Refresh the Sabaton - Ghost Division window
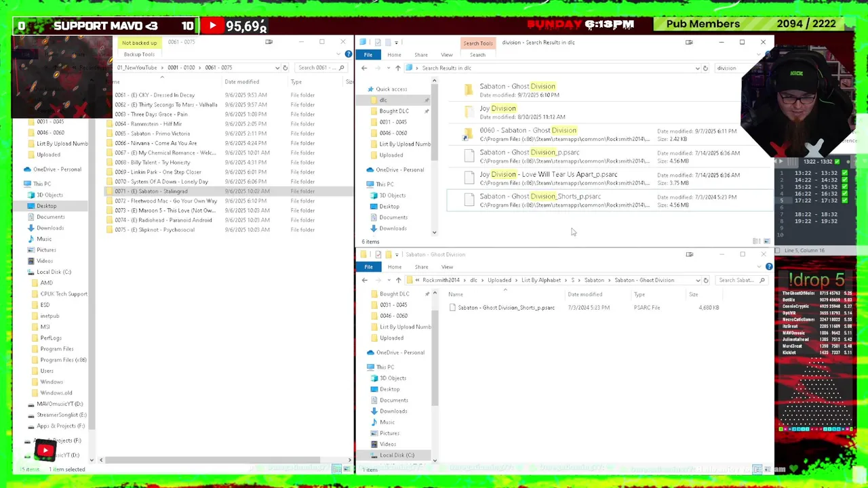The image size is (868, 488). (706, 280)
